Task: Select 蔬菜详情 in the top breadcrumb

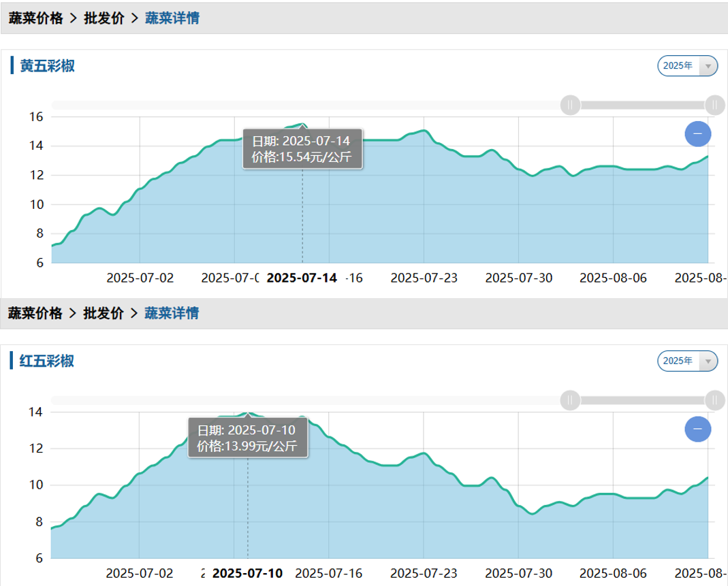Action: pyautogui.click(x=172, y=18)
